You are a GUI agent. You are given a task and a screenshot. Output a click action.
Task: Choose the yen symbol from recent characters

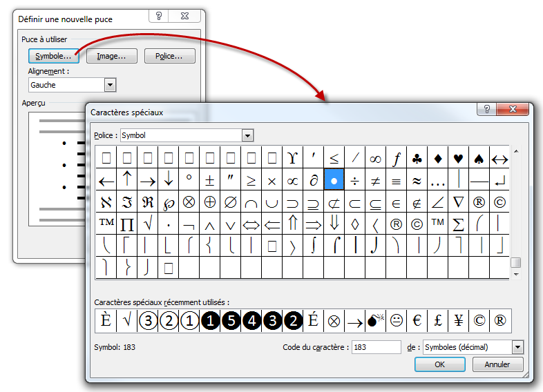tap(459, 320)
